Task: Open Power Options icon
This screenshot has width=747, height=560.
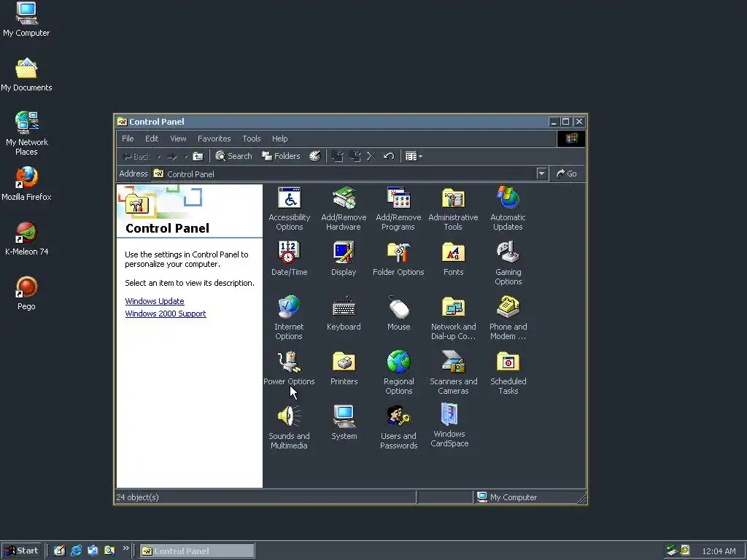Action: (289, 368)
